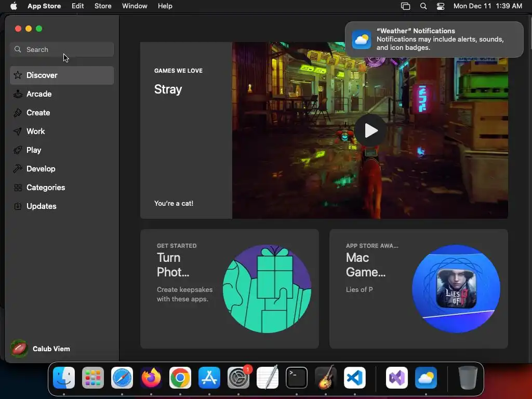This screenshot has height=399, width=532.
Task: Launch Visual Studio Code from the Dock
Action: [355, 378]
